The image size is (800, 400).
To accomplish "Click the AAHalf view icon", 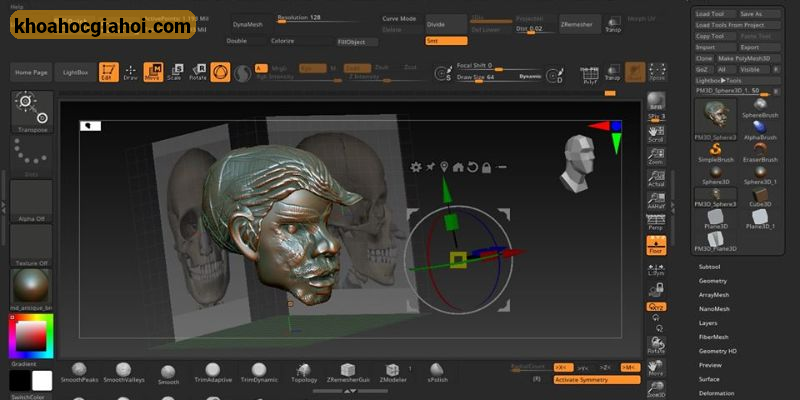I will click(x=656, y=201).
